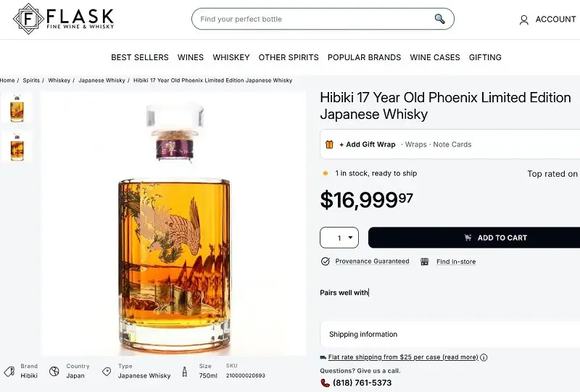Viewport: 580px width, 392px height.
Task: Click the search magnifier icon
Action: pos(439,19)
